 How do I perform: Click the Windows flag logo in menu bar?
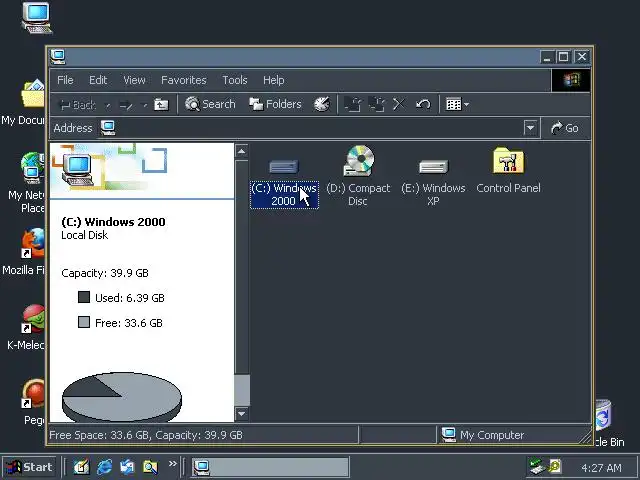(571, 80)
